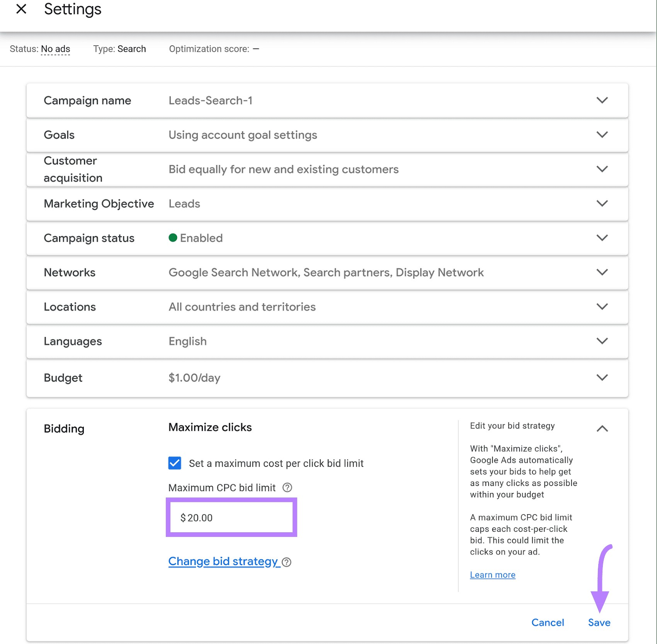The image size is (657, 644).
Task: Collapse the Bidding section chevron
Action: tap(602, 429)
